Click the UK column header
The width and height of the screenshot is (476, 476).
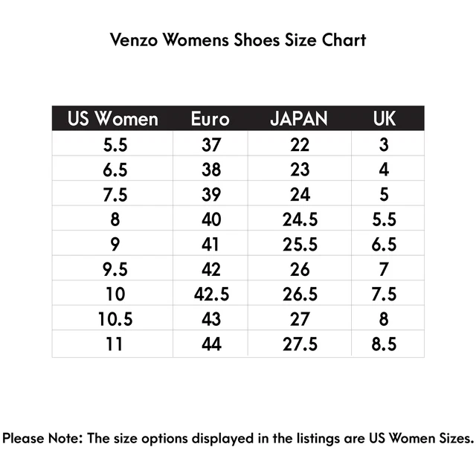coord(384,119)
